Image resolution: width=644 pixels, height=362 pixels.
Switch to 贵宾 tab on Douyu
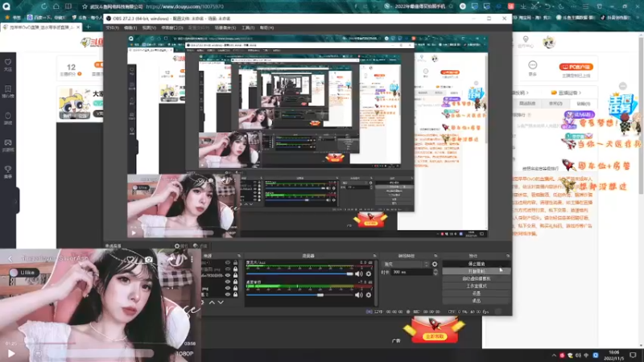(555, 104)
